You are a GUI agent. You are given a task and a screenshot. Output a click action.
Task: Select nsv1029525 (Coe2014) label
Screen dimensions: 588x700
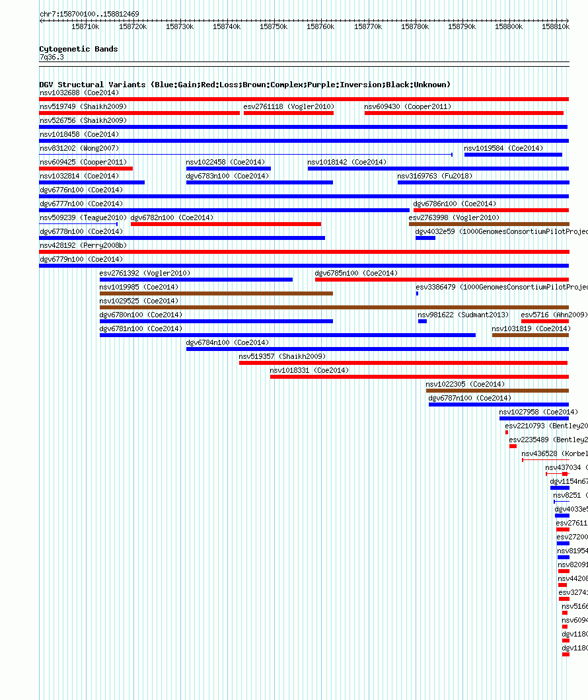pyautogui.click(x=139, y=301)
